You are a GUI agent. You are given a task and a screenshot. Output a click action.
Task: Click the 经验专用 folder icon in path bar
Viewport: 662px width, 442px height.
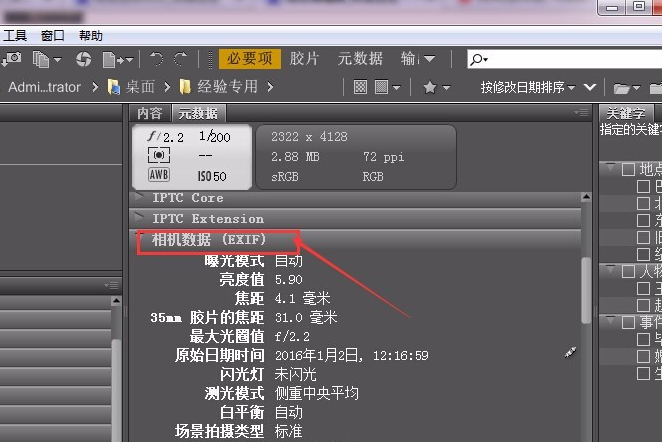pyautogui.click(x=185, y=87)
